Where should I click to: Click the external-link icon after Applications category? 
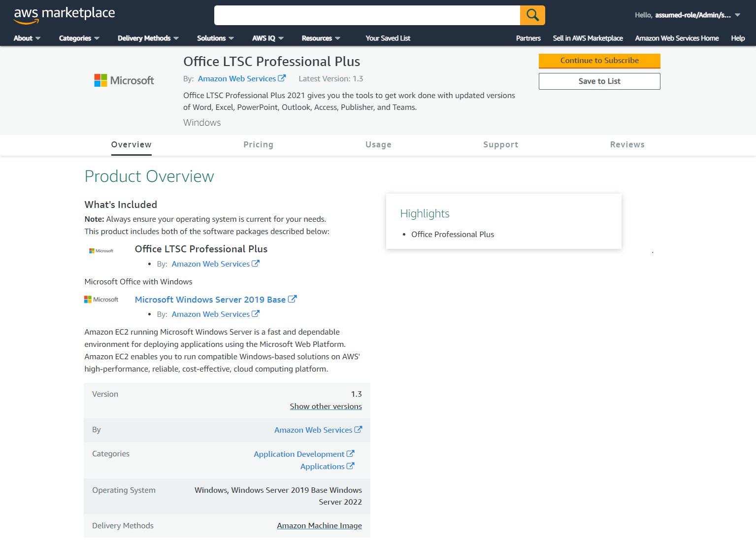coord(350,466)
